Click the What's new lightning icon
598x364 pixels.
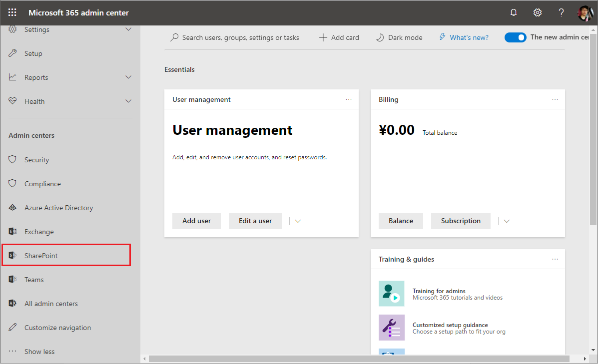(x=442, y=37)
